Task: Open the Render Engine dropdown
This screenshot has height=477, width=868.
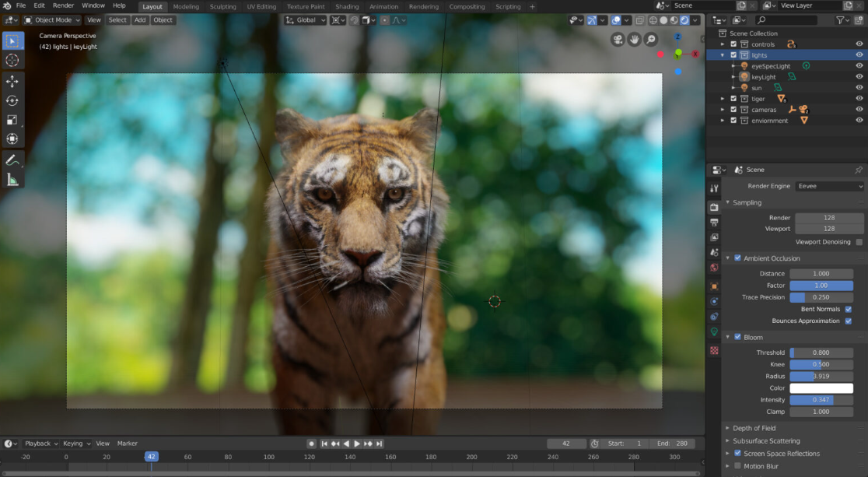Action: click(x=828, y=186)
